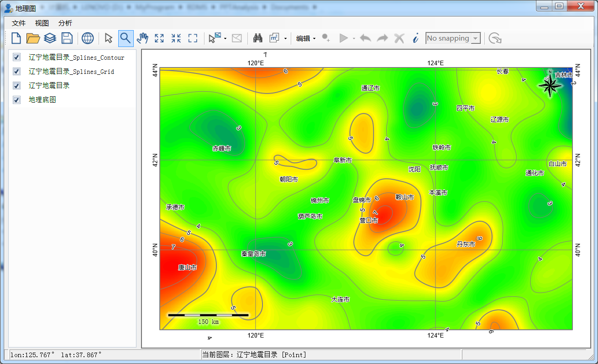598x364 pixels.
Task: Click the 当前图层 status bar text
Action: point(254,354)
